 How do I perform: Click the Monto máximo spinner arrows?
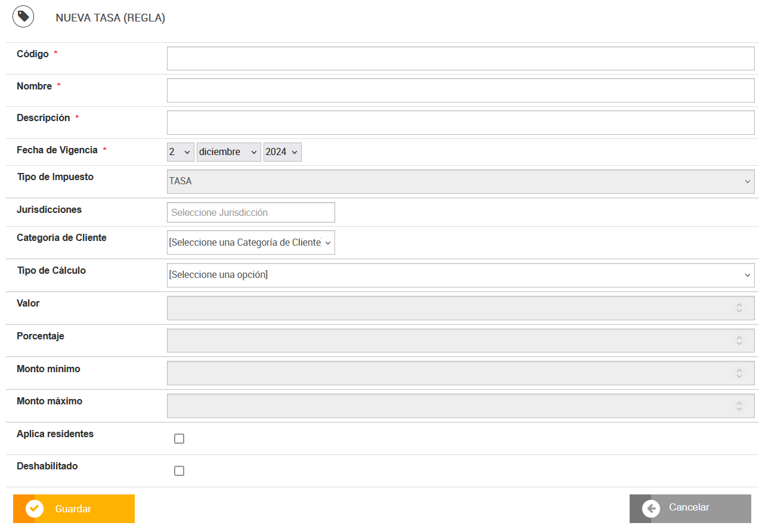coord(739,406)
